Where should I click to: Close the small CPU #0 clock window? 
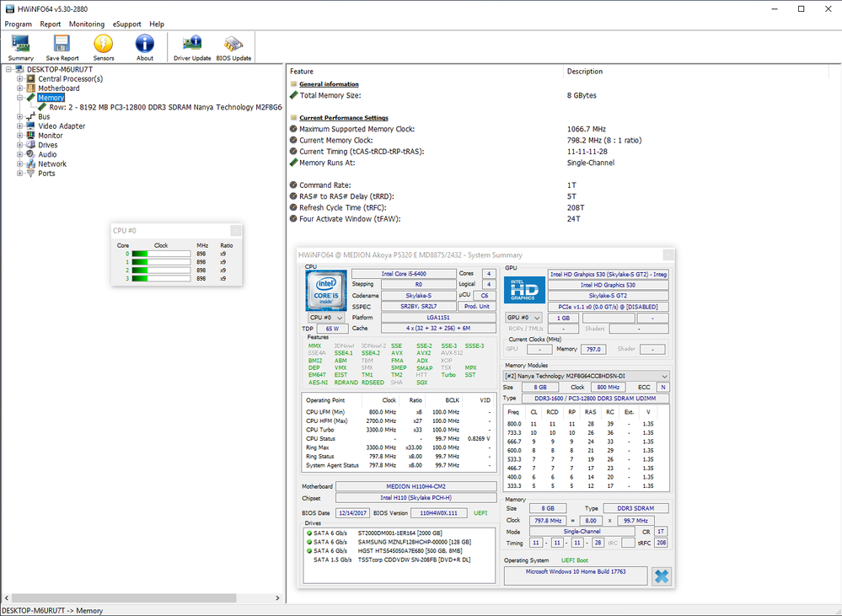(236, 230)
